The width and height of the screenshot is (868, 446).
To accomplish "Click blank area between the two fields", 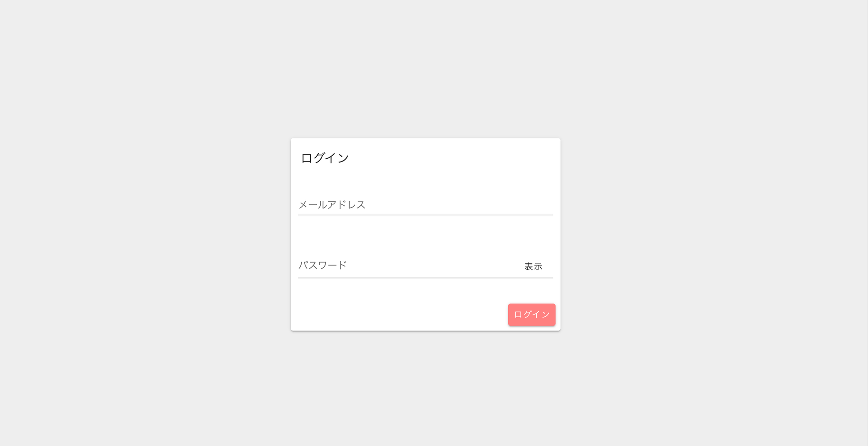I will point(425,236).
